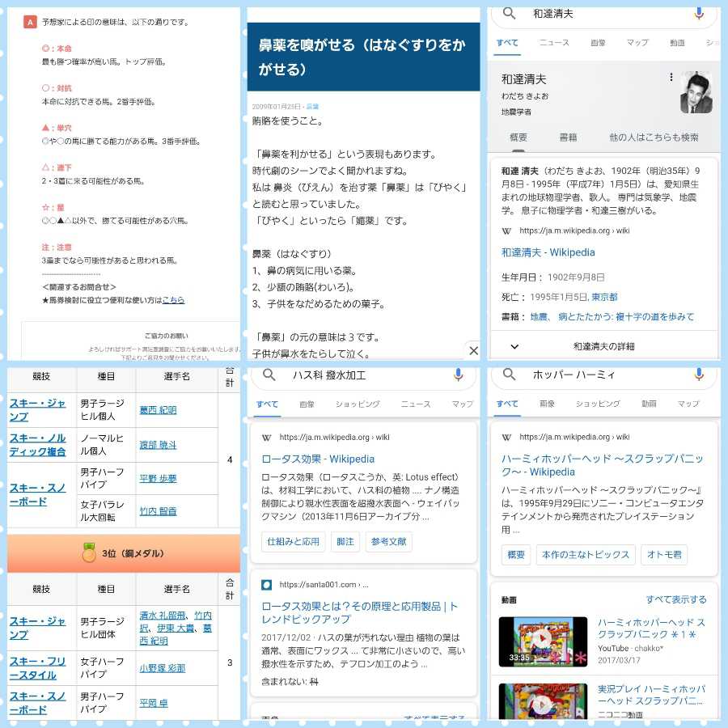Expand 和達清夫の詳細 chevron

pos(514,346)
